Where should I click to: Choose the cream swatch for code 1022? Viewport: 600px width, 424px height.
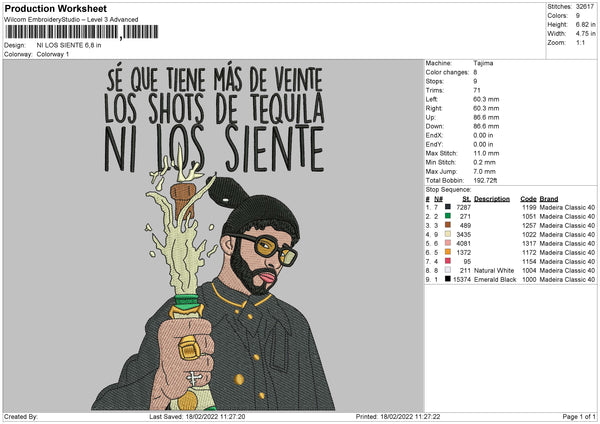coord(447,234)
